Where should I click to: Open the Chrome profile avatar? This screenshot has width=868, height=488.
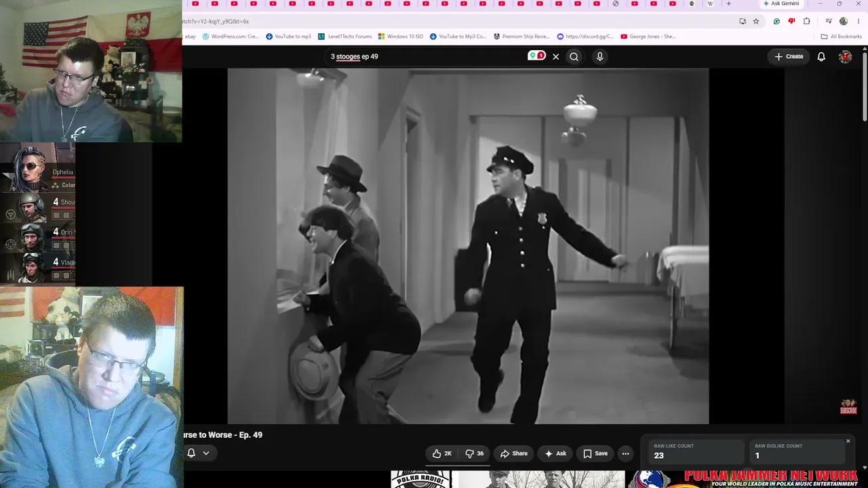pyautogui.click(x=844, y=21)
